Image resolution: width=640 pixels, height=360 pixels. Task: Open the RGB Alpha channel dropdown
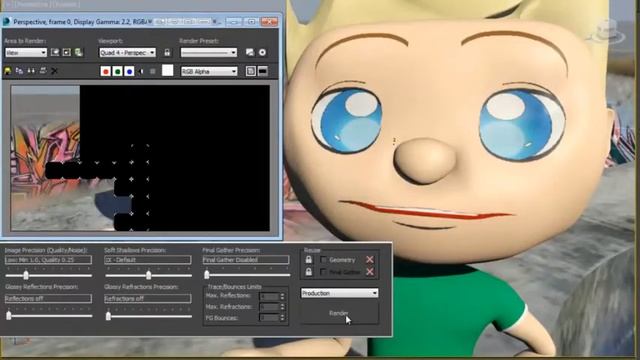(x=209, y=71)
